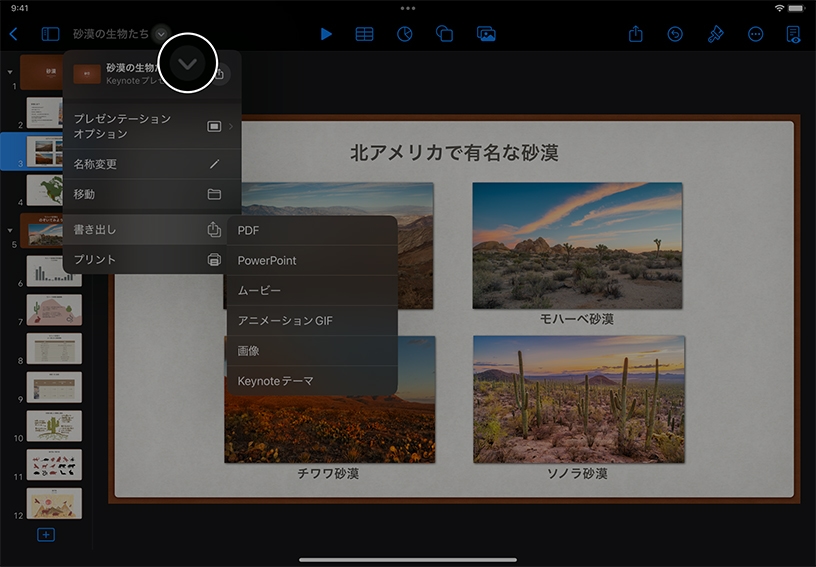Tap the add slide plus button
Image resolution: width=816 pixels, height=567 pixels.
[x=46, y=535]
